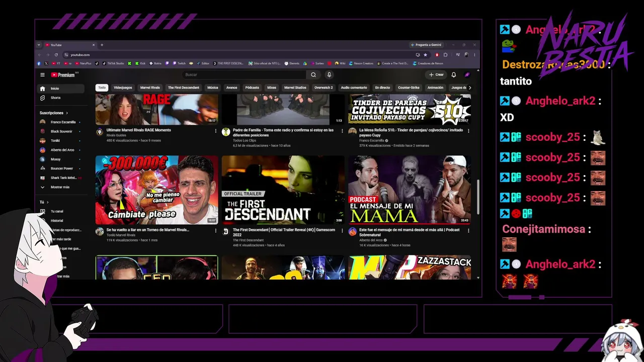Expand the Suscripciones section
Screen dimensions: 644x362
(x=54, y=113)
